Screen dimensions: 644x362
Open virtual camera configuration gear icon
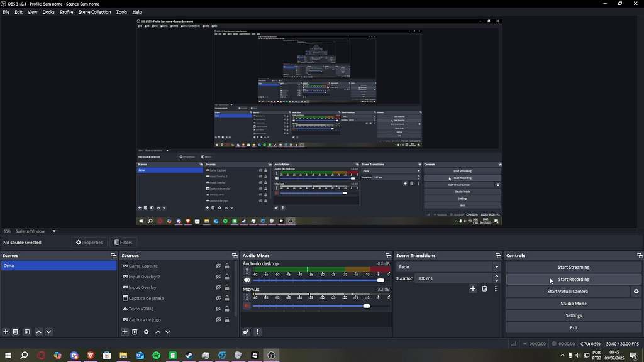[636, 292]
